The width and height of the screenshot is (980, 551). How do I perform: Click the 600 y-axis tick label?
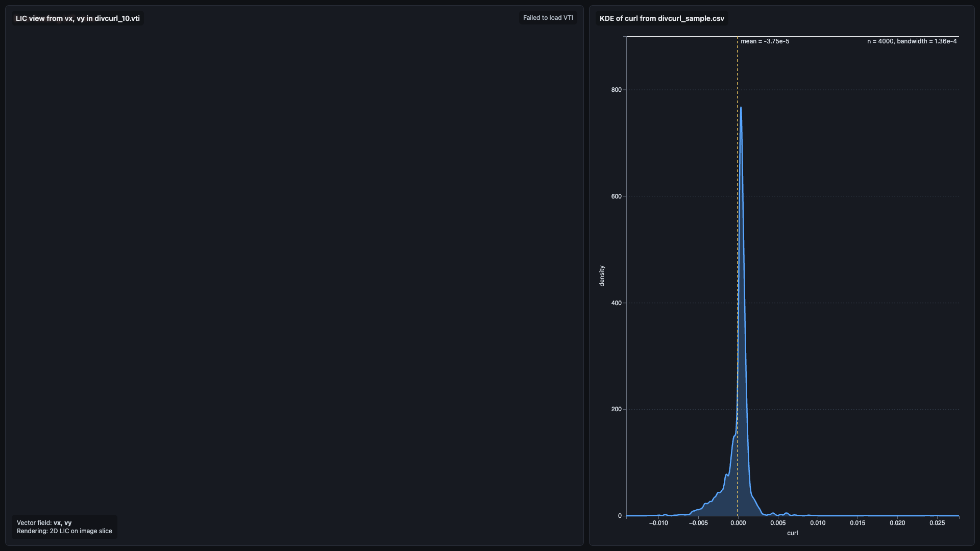[x=616, y=196]
